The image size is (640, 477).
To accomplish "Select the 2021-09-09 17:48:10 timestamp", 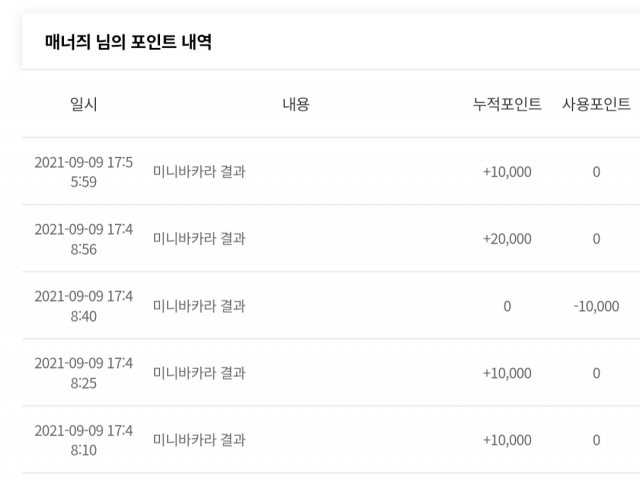I will [x=84, y=440].
